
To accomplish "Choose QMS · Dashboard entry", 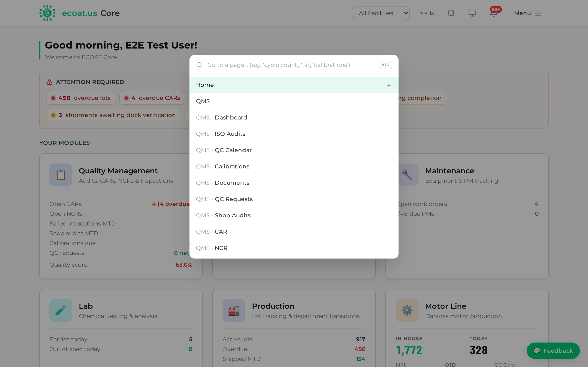I will tap(294, 117).
